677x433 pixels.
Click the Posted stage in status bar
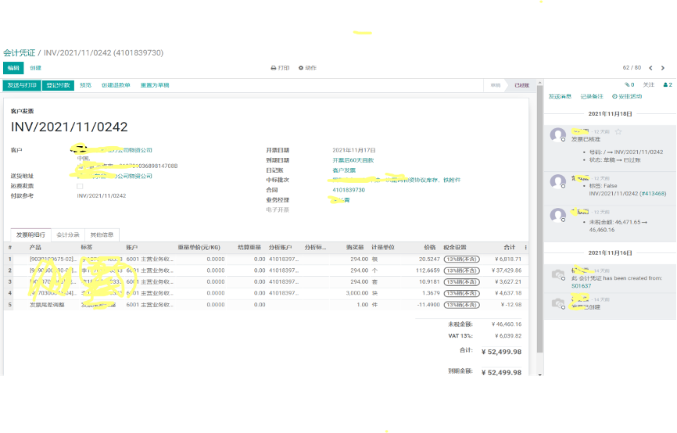coord(522,85)
